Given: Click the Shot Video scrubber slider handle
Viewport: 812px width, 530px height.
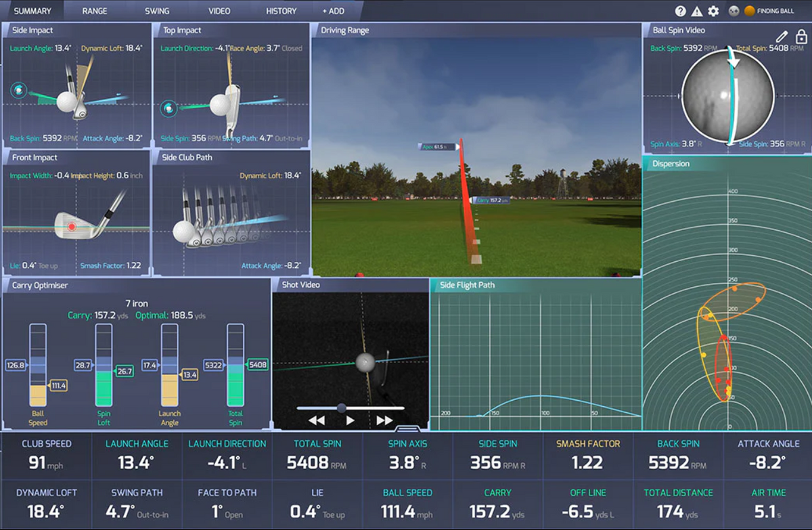Looking at the screenshot, I should (x=342, y=407).
